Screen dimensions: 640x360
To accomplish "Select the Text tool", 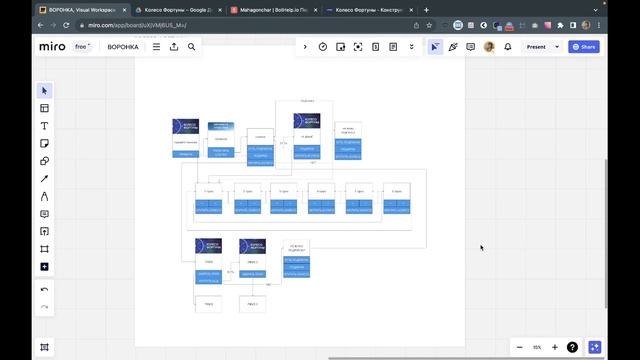I will [44, 126].
